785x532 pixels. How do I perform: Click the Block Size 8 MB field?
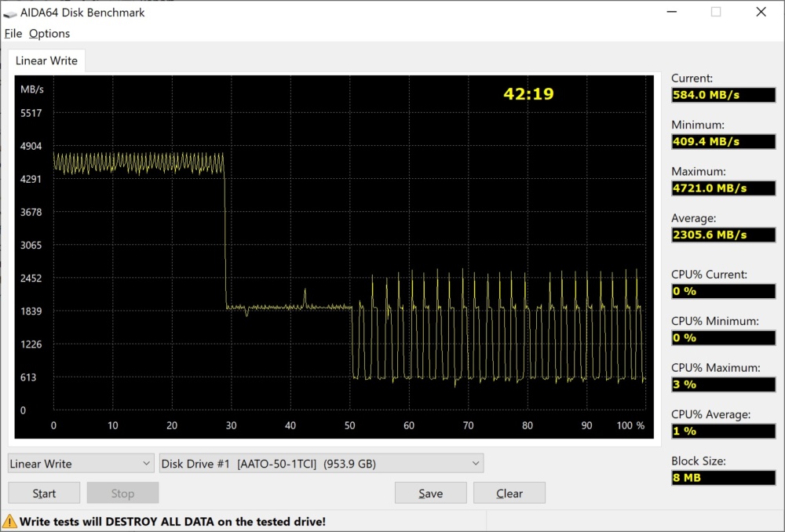click(x=724, y=477)
